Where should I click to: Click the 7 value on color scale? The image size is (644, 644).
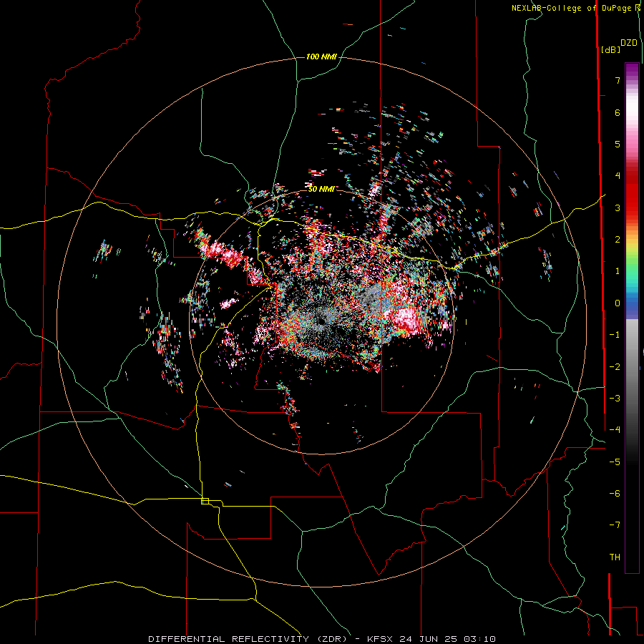(618, 80)
